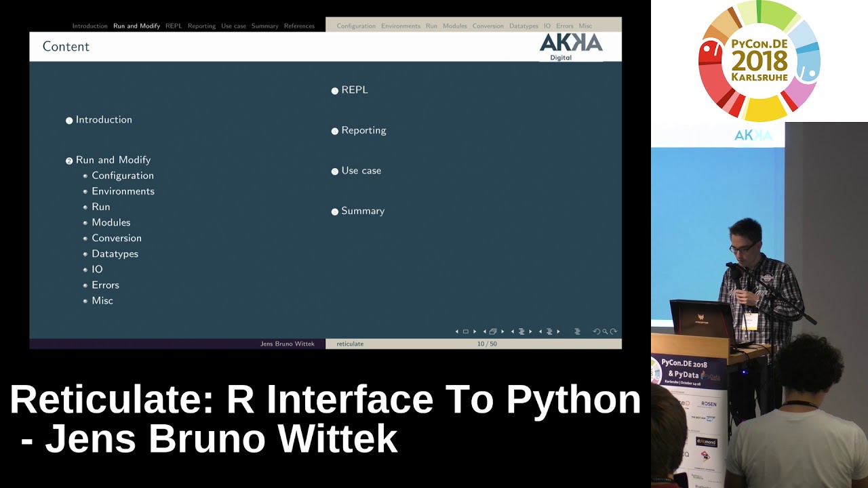Click the reticulate title in footer
This screenshot has height=488, width=868.
pos(350,344)
